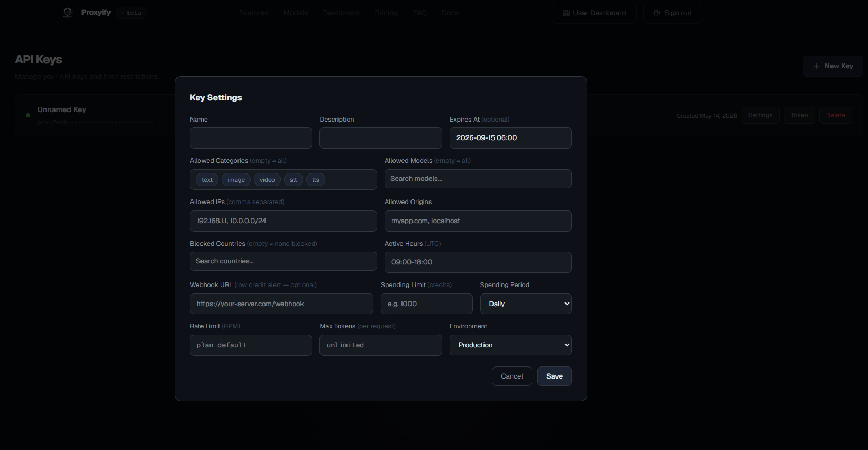Open Models in the top navigation
868x450 pixels.
[x=296, y=13]
